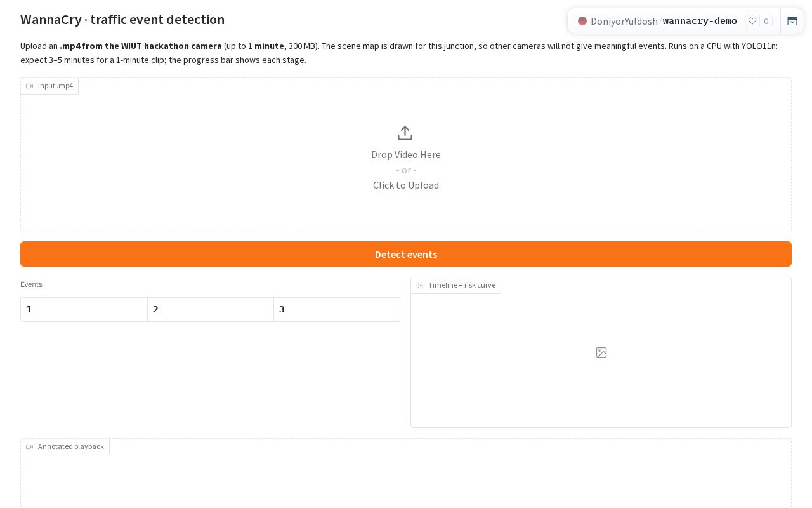Screen dimensions: 812x508
Task: Click the WannaCry traffic event detection heading
Action: pyautogui.click(x=122, y=20)
